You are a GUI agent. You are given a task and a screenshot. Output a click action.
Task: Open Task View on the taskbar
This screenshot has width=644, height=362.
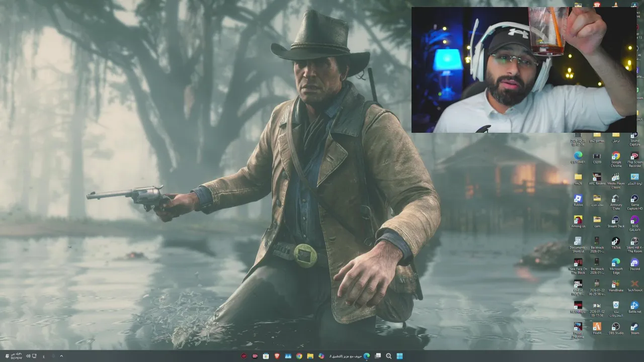click(x=378, y=356)
